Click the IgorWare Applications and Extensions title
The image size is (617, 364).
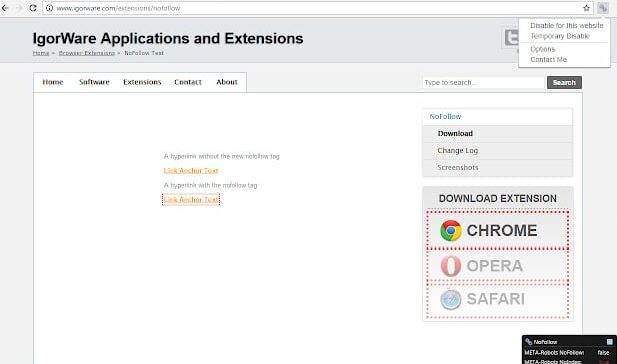click(x=168, y=38)
